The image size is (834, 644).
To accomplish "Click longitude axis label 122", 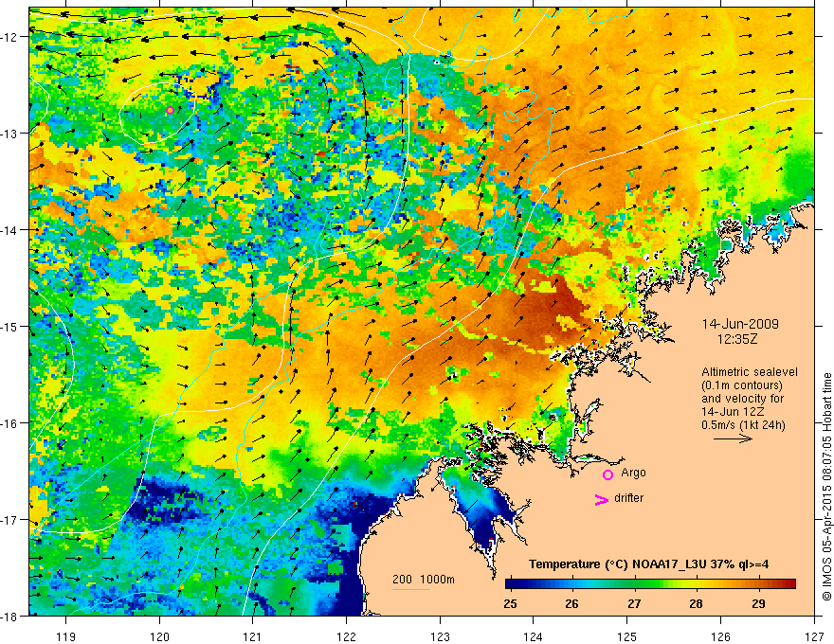I will (346, 636).
